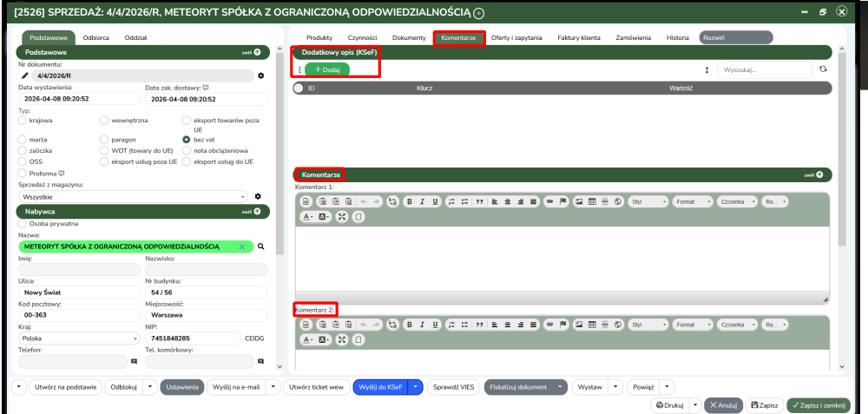Refresh the Dodatkowy opis list
Viewport: 868px width, 414px height.
[x=823, y=69]
